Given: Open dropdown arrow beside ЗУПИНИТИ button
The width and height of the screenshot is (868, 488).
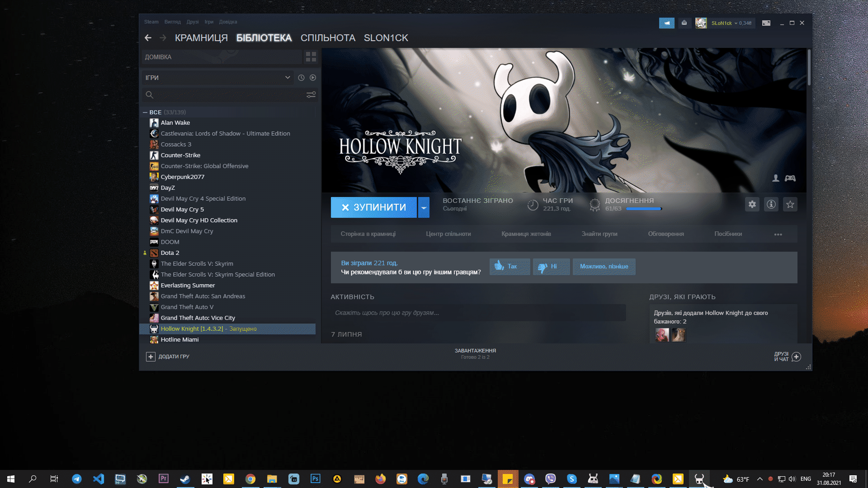Looking at the screenshot, I should (x=424, y=207).
